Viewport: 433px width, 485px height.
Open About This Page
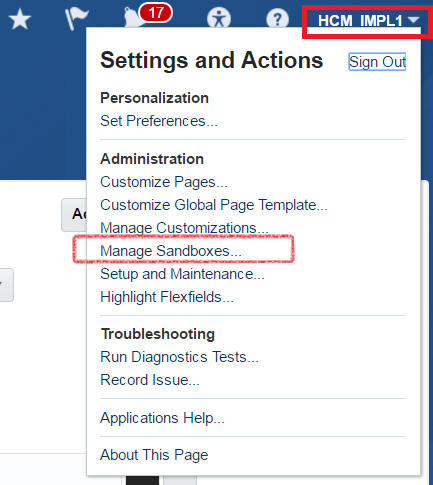pyautogui.click(x=154, y=455)
